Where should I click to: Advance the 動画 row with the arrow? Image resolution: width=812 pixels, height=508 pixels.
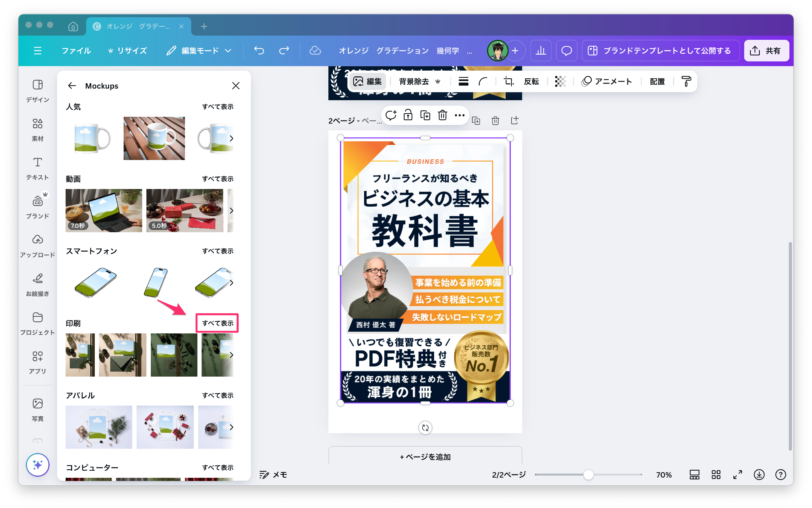pos(231,210)
